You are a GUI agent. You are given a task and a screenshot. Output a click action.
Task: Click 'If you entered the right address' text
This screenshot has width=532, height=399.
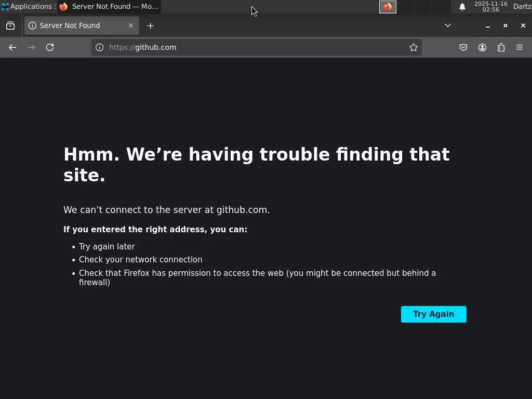coord(155,230)
